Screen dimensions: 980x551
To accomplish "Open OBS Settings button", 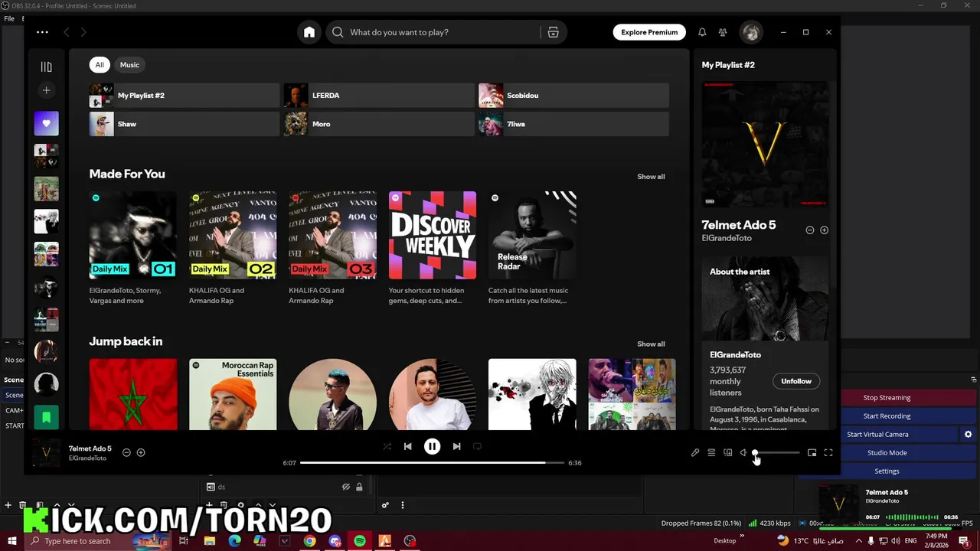I will [887, 471].
